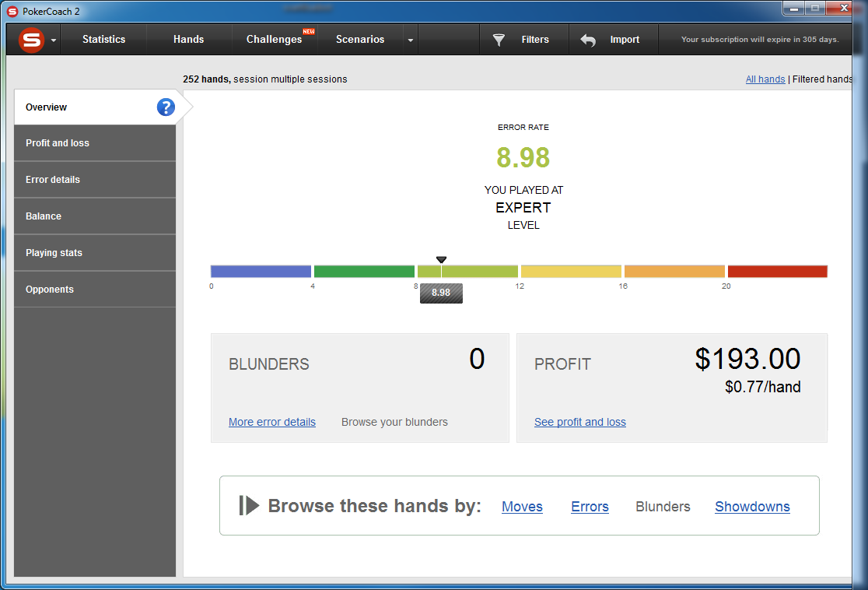Open Error details in the sidebar
868x590 pixels.
point(95,180)
